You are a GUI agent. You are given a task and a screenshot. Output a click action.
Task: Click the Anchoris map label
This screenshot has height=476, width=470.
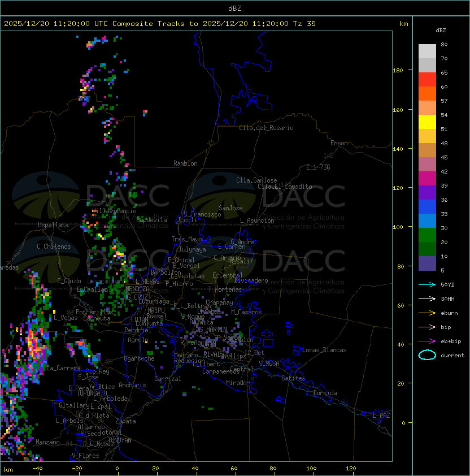point(132,385)
